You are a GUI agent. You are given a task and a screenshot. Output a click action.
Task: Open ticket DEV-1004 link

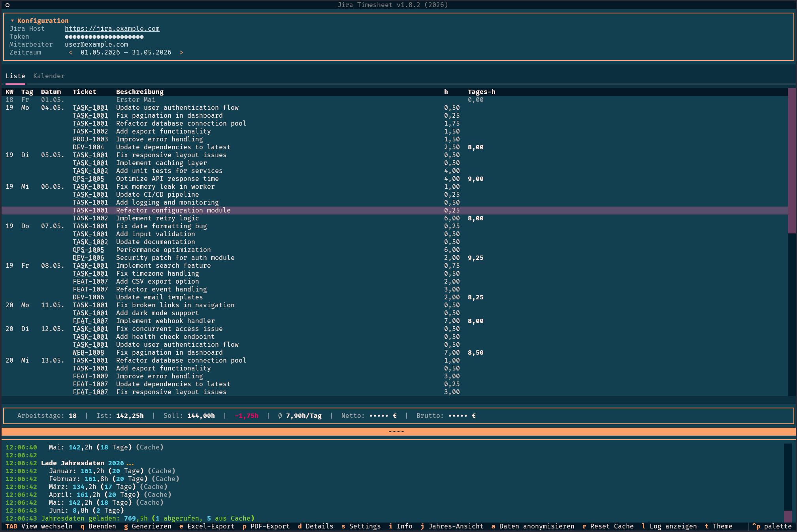(89, 147)
